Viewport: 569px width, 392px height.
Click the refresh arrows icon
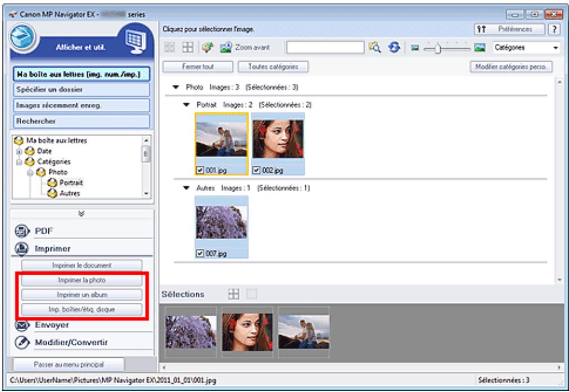coord(394,47)
